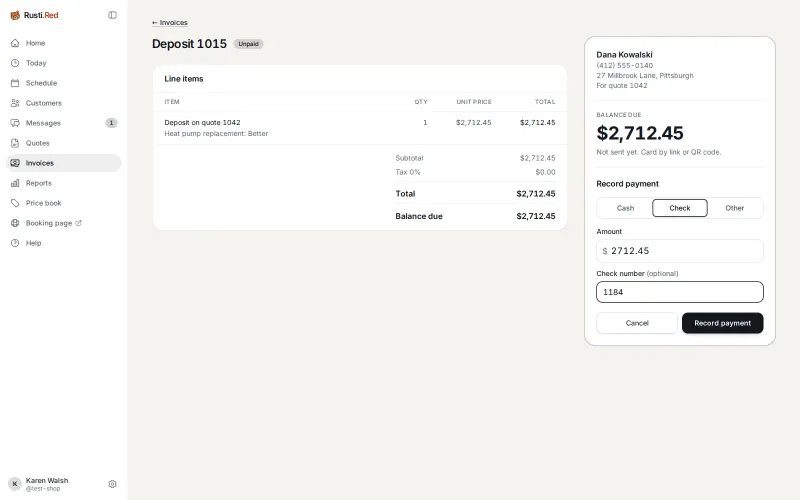Click the Home house icon

[x=15, y=43]
